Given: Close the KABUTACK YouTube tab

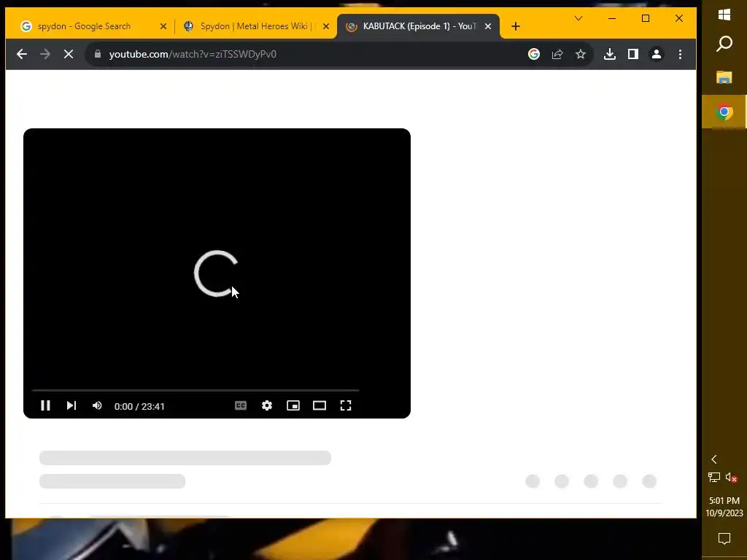Looking at the screenshot, I should point(488,26).
